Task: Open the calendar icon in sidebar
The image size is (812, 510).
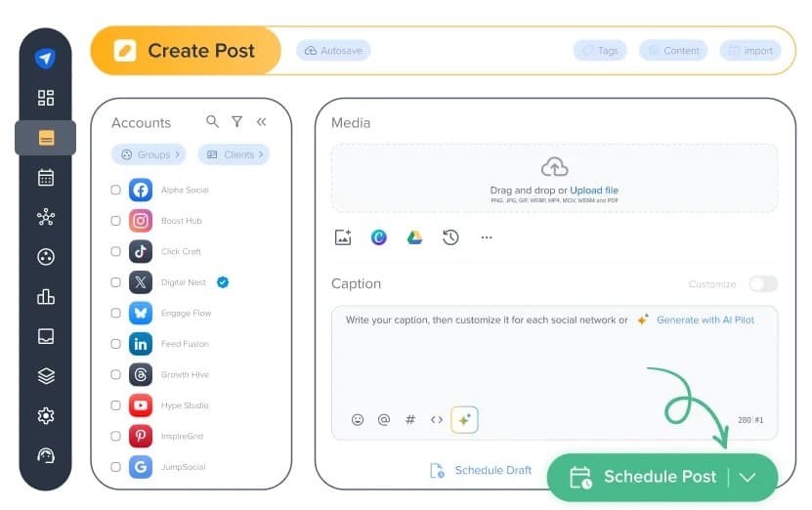Action: (46, 177)
